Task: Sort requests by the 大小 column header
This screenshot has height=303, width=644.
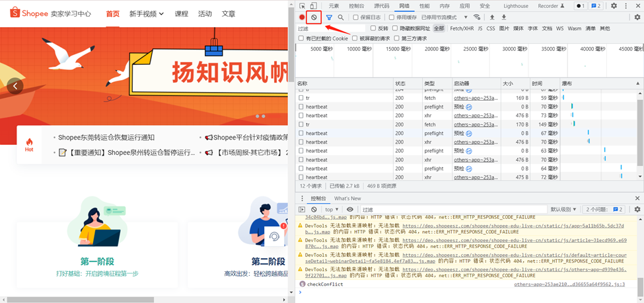Action: click(x=515, y=83)
